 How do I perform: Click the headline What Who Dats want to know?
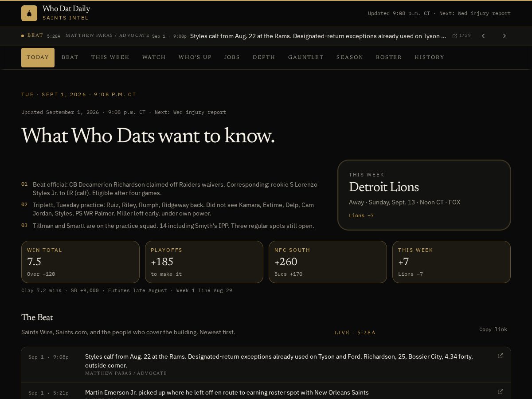click(148, 136)
